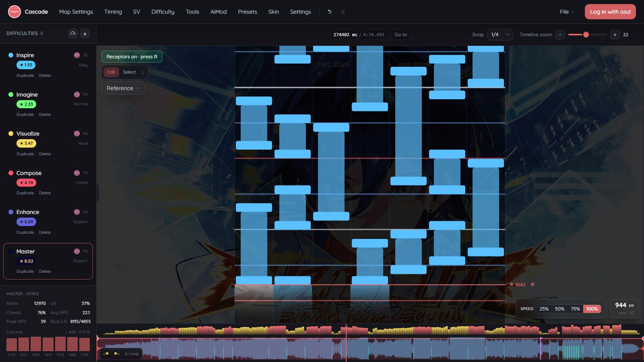Image resolution: width=644 pixels, height=362 pixels.
Task: Set playback speed to 50%
Action: 559,309
